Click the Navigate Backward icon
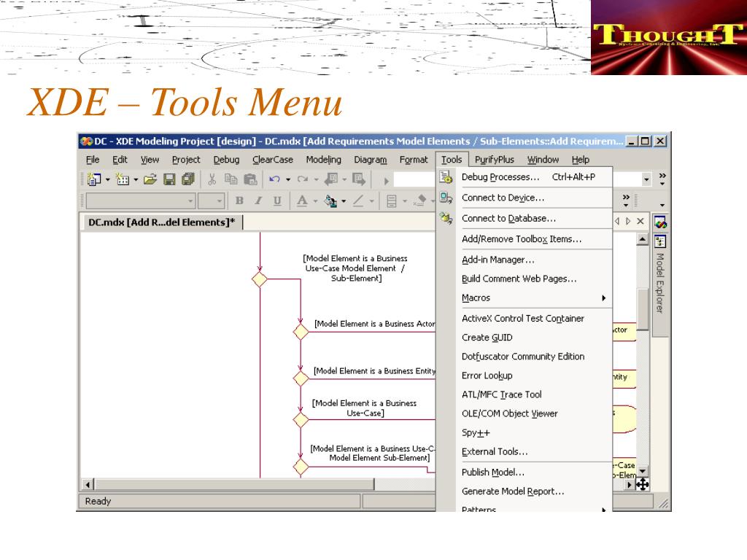Image resolution: width=747 pixels, height=560 pixels. pyautogui.click(x=331, y=179)
